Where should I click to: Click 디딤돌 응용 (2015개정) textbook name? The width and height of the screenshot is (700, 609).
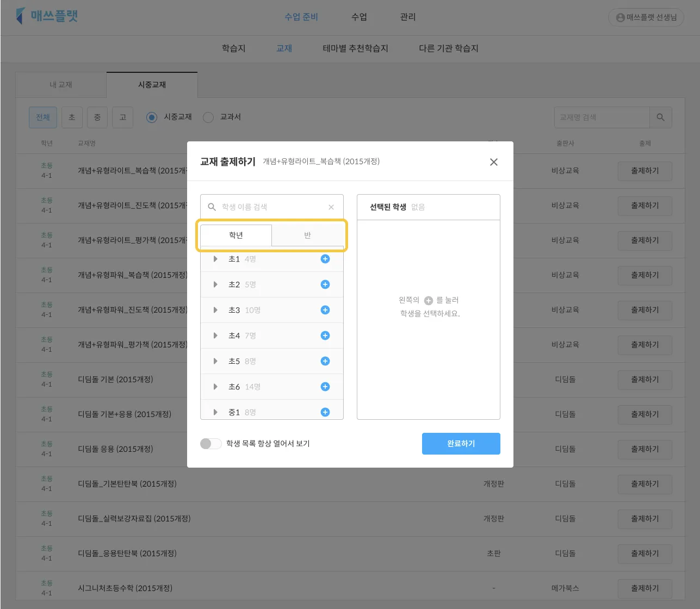point(115,449)
